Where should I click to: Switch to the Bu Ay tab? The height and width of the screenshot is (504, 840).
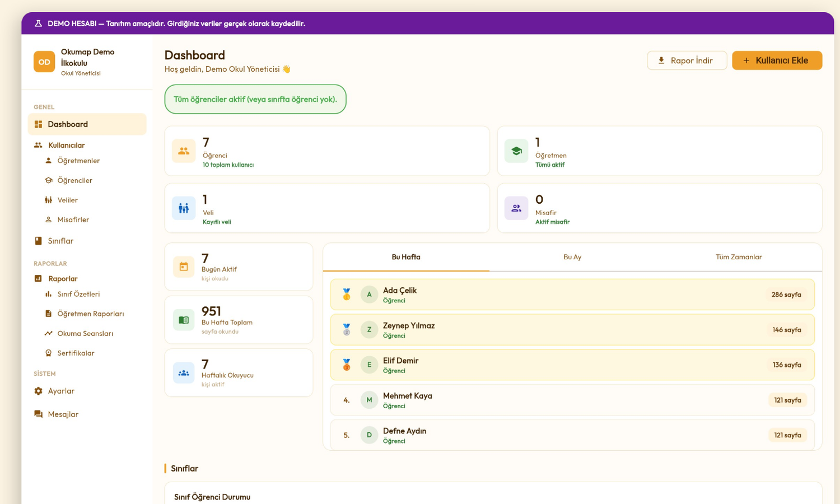pos(572,257)
